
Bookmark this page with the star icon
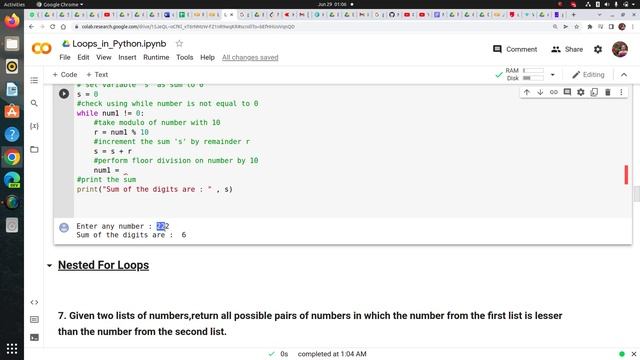[577, 27]
